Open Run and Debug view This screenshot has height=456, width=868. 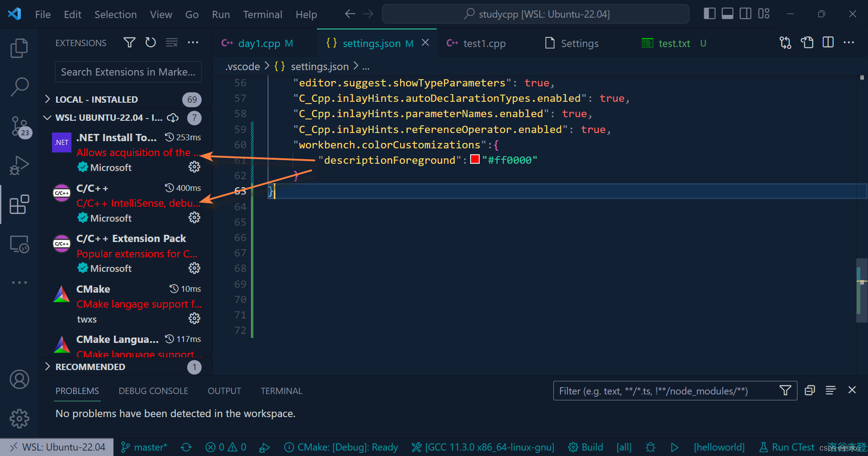click(19, 165)
